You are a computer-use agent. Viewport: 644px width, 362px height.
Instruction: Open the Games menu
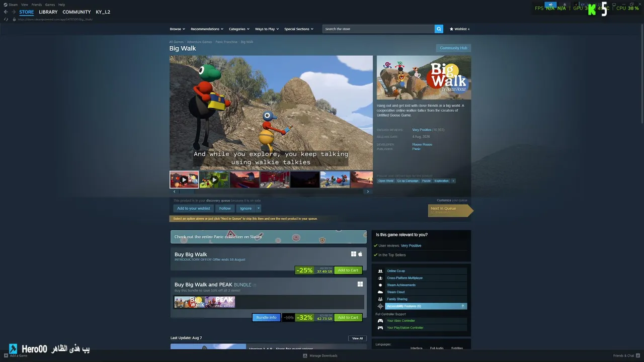[50, 5]
